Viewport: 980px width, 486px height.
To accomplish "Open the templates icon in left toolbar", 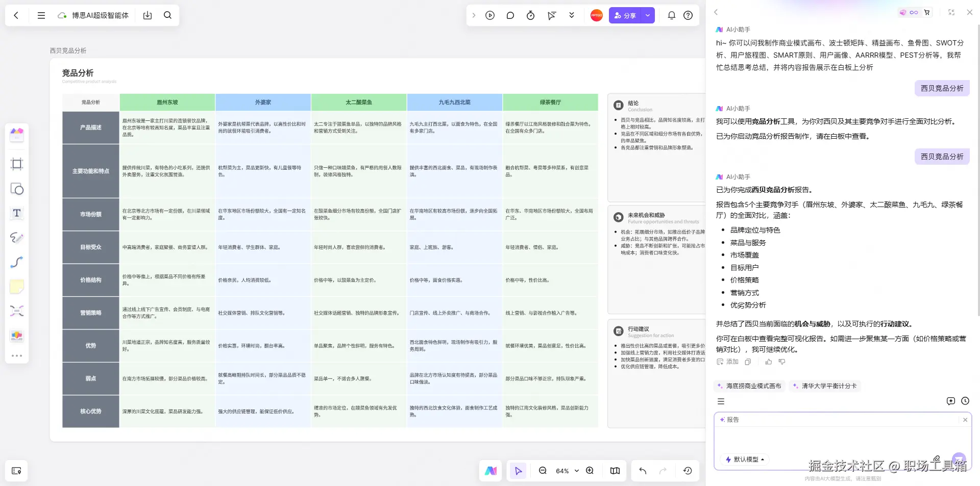I will [x=17, y=135].
